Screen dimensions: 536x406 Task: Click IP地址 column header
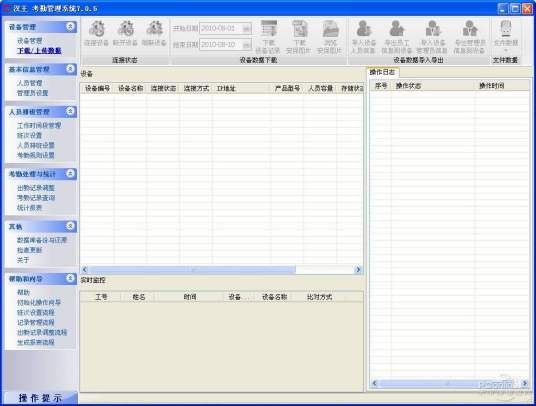[242, 89]
